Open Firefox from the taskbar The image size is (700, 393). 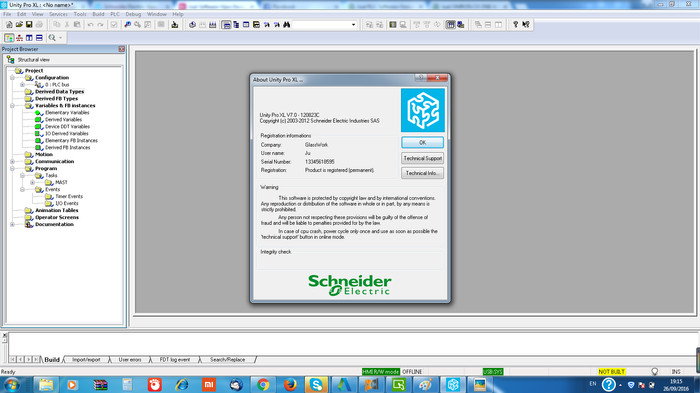pyautogui.click(x=290, y=385)
